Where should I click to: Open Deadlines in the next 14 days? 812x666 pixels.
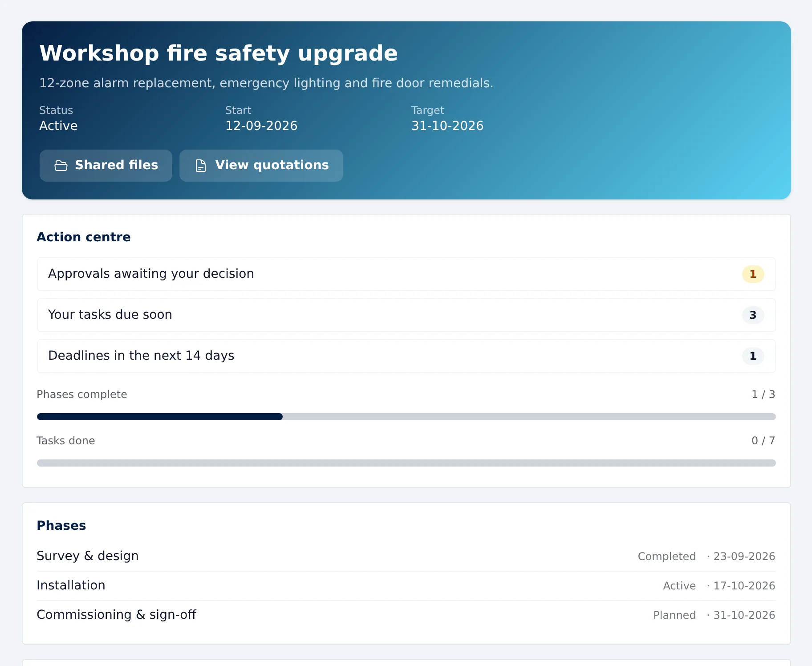406,356
